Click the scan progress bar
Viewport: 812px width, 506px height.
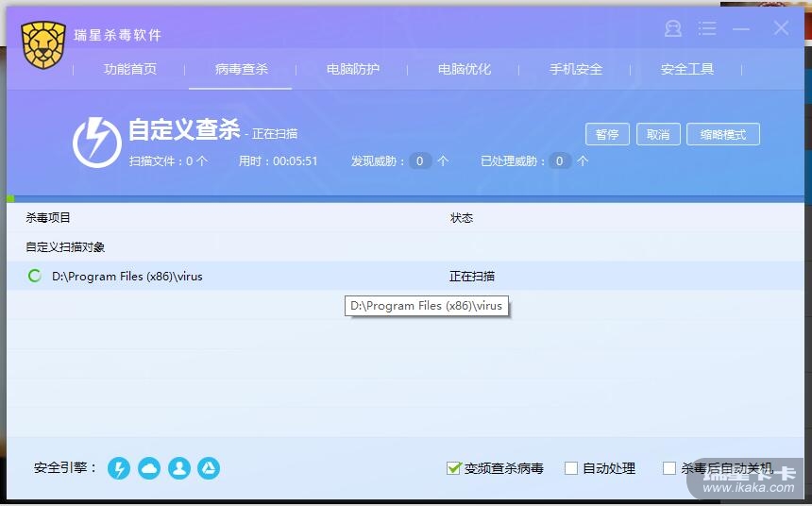(405, 199)
